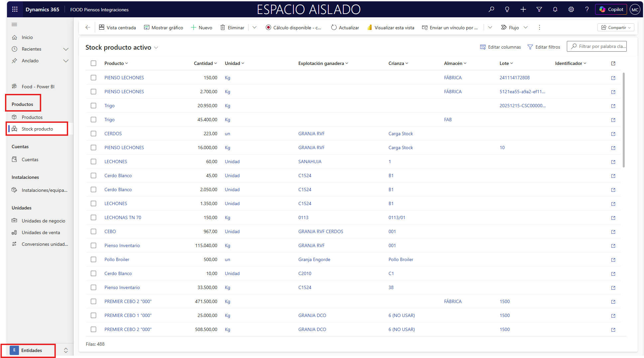The width and height of the screenshot is (644, 358).
Task: Go to Unidades de negocio in sidebar
Action: [x=43, y=221]
